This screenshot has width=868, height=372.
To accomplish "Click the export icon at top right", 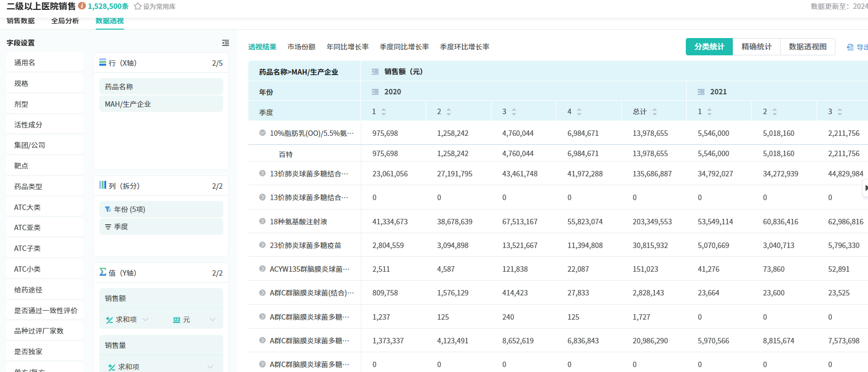I will click(850, 47).
